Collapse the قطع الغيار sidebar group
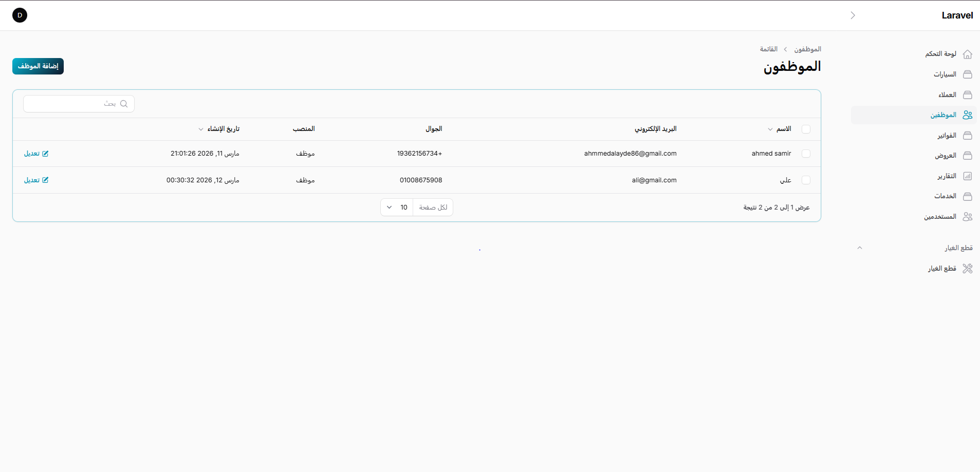 (860, 248)
